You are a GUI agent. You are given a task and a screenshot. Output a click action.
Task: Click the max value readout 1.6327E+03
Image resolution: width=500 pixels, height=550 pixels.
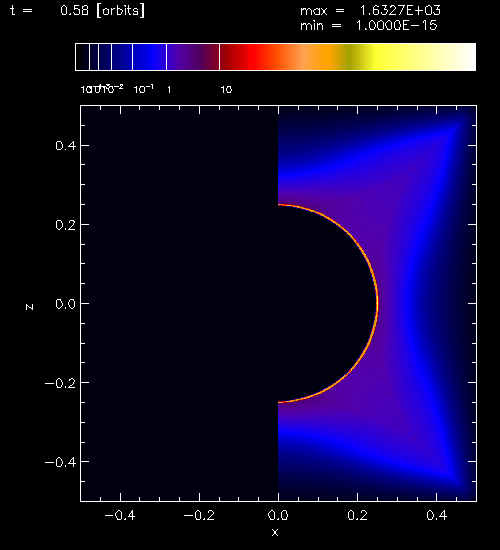click(x=400, y=11)
